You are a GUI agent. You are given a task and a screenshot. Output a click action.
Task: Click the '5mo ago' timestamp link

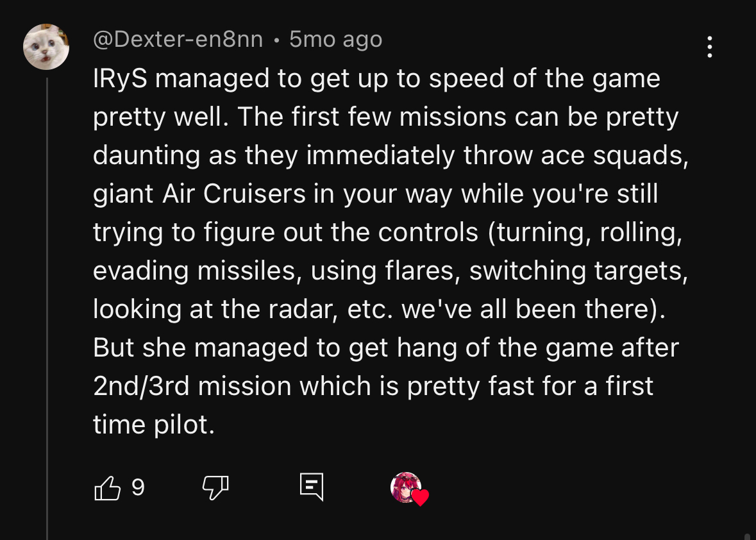pos(335,40)
